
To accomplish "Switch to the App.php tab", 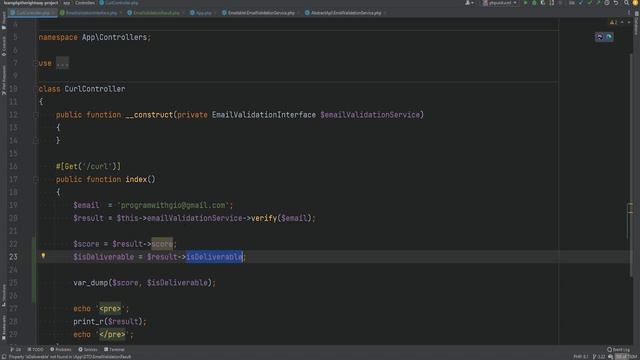I will pos(203,13).
